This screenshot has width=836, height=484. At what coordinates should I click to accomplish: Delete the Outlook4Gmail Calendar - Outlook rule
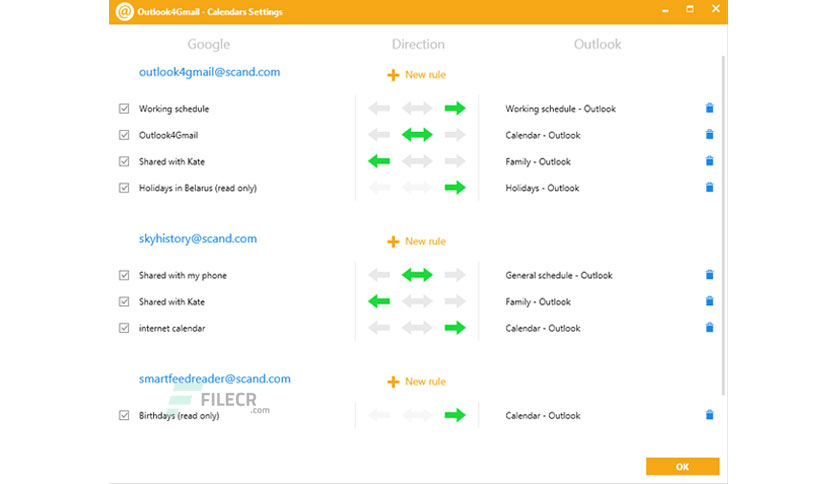point(709,134)
